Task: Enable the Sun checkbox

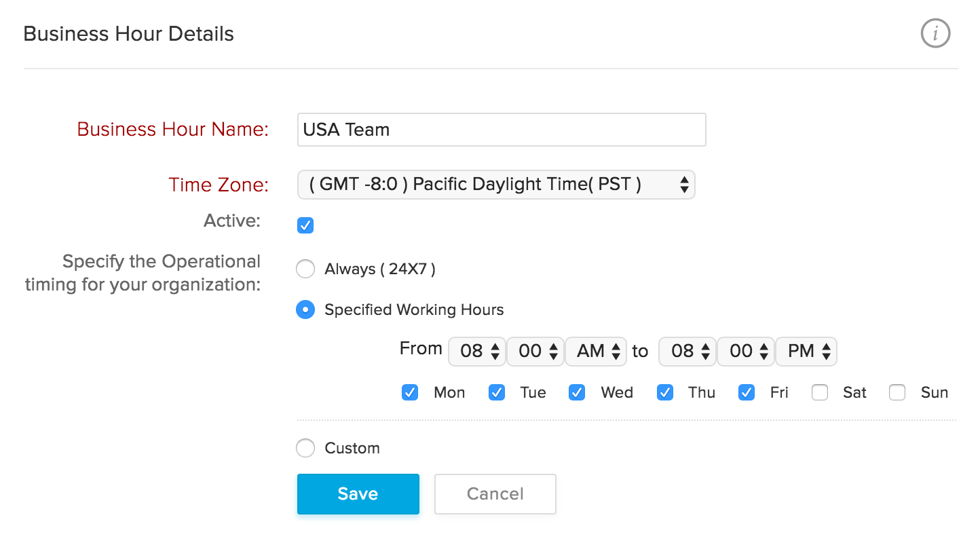Action: 897,392
